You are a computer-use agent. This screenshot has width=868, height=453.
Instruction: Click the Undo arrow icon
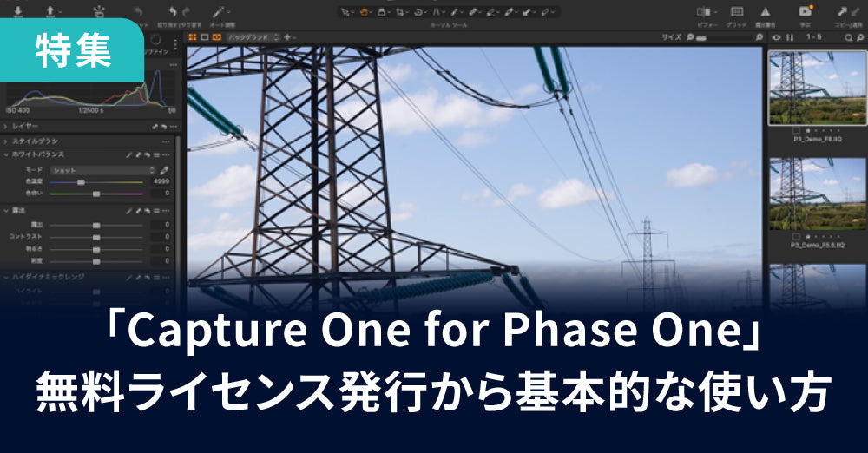pos(173,11)
